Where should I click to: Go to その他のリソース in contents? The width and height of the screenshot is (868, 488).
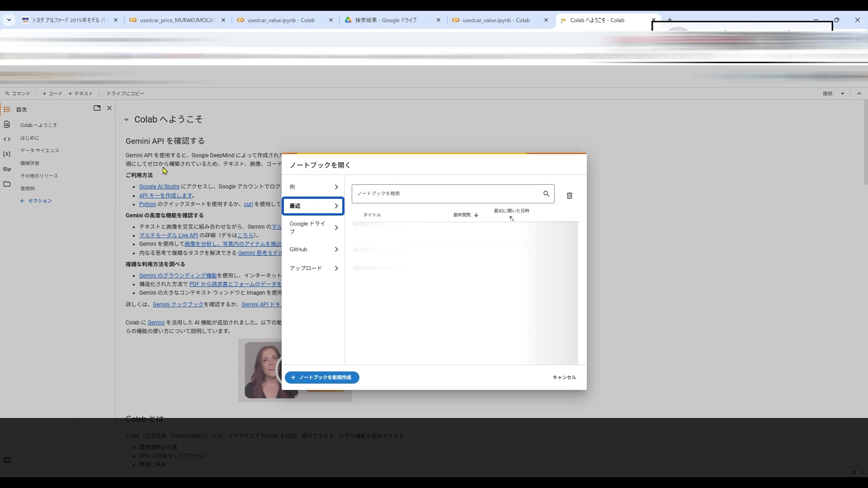click(x=39, y=176)
